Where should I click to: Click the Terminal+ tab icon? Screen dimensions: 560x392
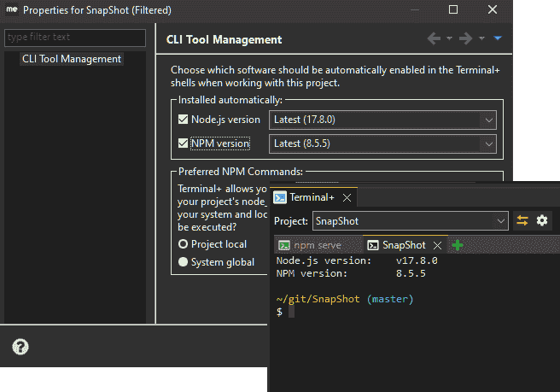click(x=280, y=197)
